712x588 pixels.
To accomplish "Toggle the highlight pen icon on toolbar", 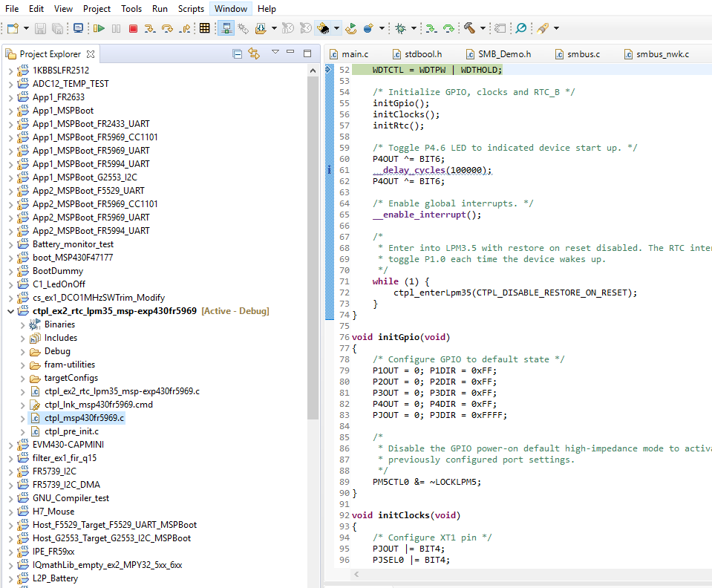I will coord(541,27).
